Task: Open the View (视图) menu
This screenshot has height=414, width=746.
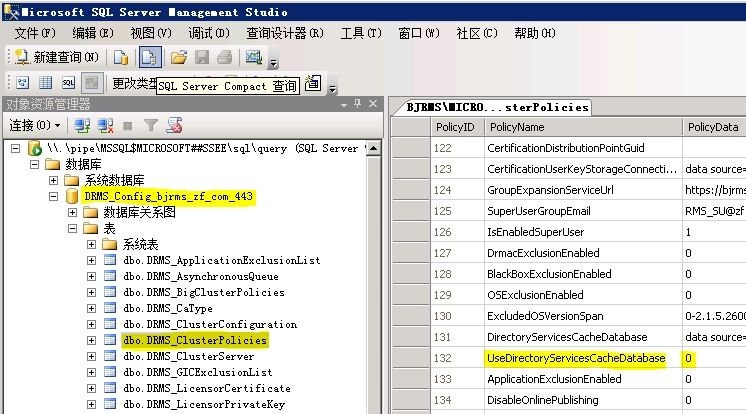Action: point(151,33)
